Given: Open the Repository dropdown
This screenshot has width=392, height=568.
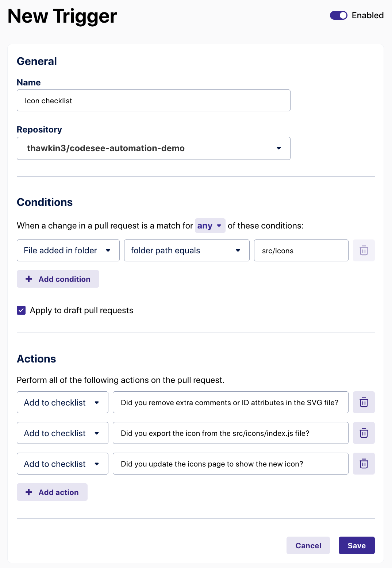Looking at the screenshot, I should (x=153, y=148).
